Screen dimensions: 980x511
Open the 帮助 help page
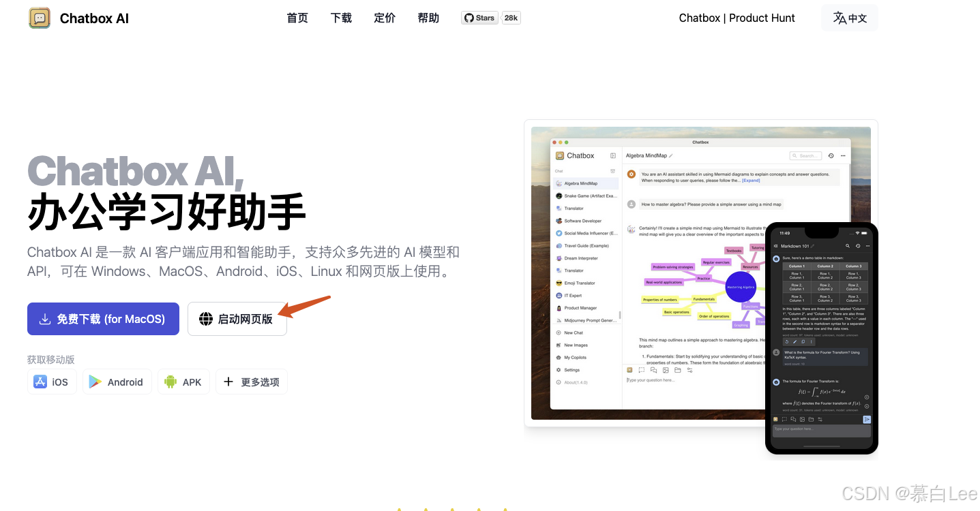pyautogui.click(x=428, y=18)
